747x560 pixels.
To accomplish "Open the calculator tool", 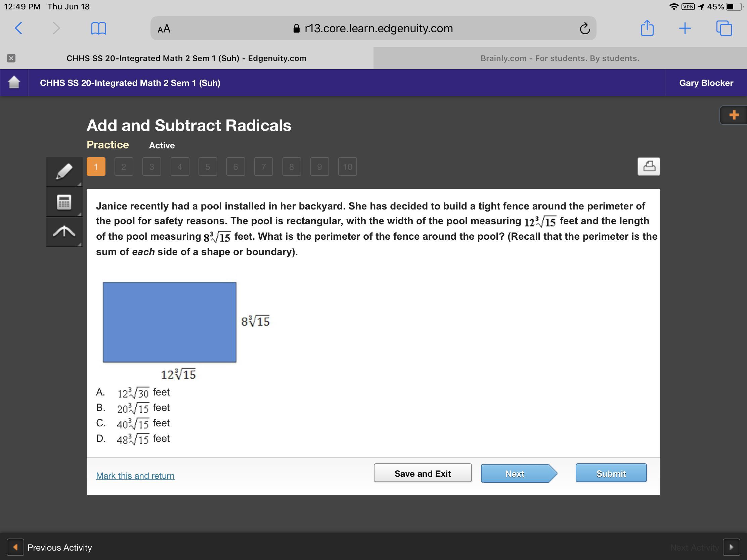I will point(64,202).
